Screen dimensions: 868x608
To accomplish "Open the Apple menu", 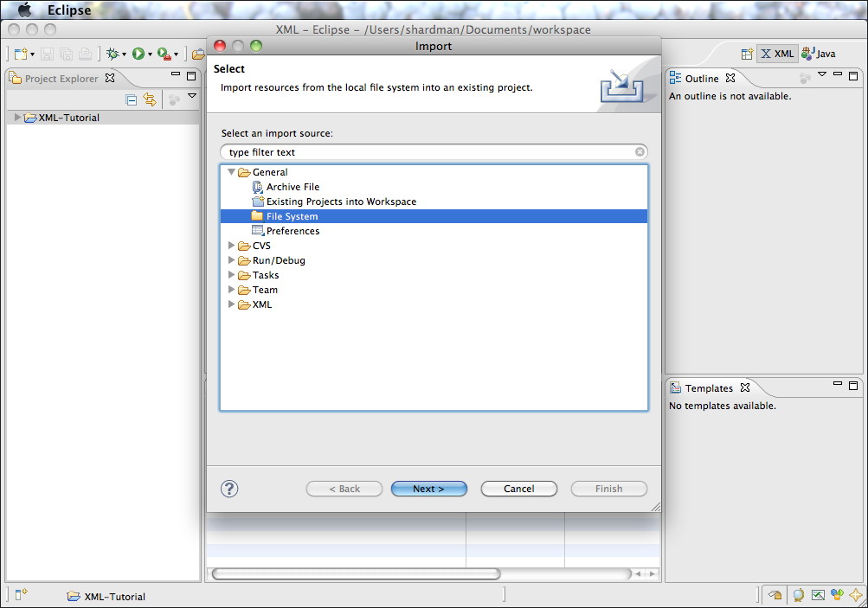I will tap(24, 10).
